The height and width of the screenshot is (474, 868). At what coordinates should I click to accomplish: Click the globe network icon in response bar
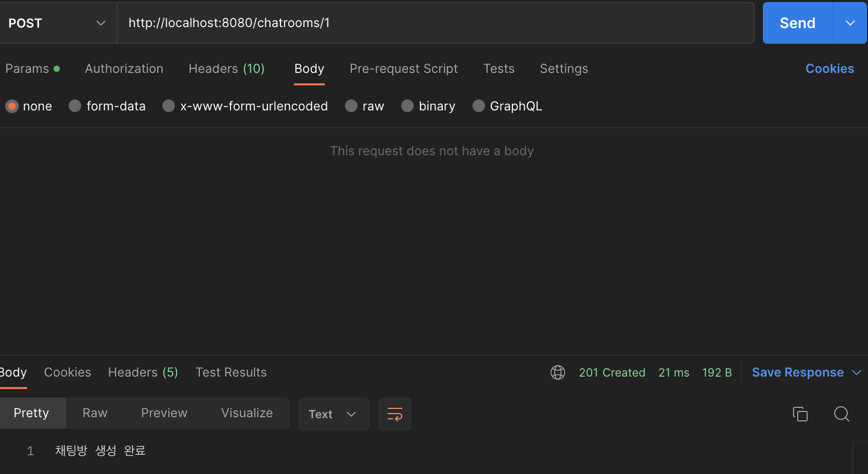(x=558, y=372)
